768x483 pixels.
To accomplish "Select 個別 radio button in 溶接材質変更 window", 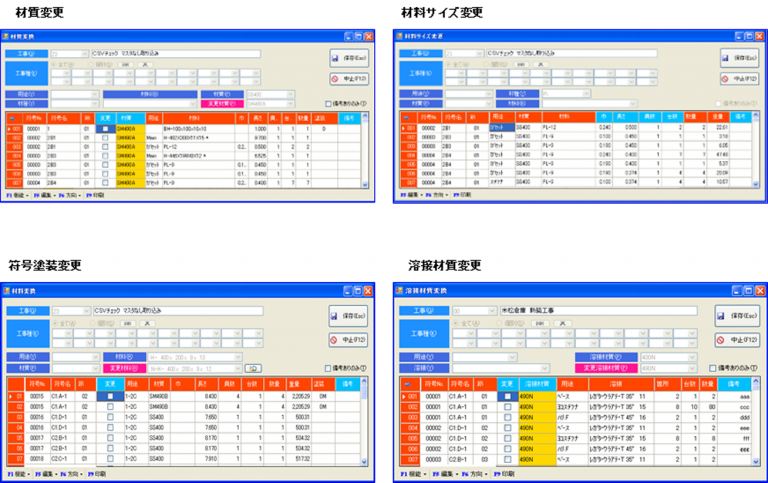I will [x=499, y=323].
